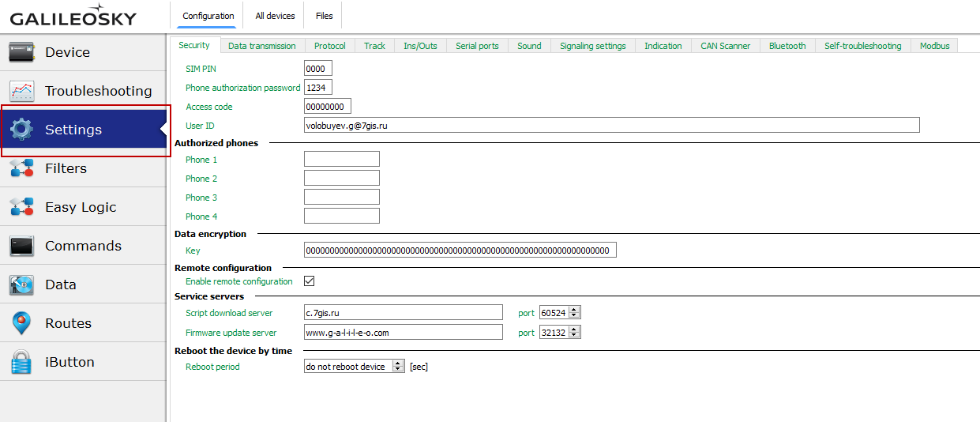
Task: Click the Settings gear icon
Action: 21,130
